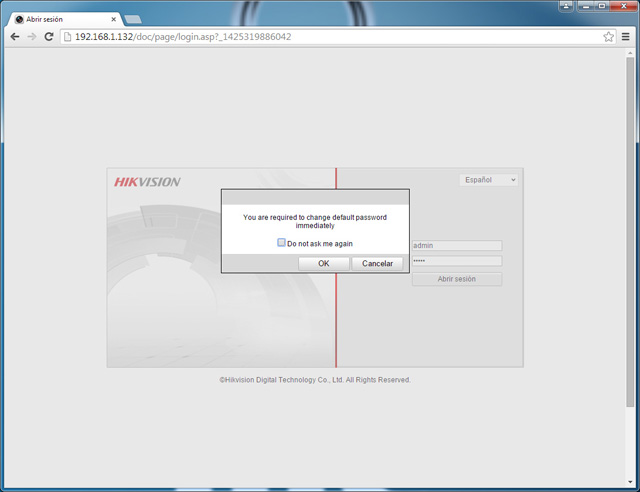
Task: Close the Abrir sesión tab
Action: click(x=113, y=19)
